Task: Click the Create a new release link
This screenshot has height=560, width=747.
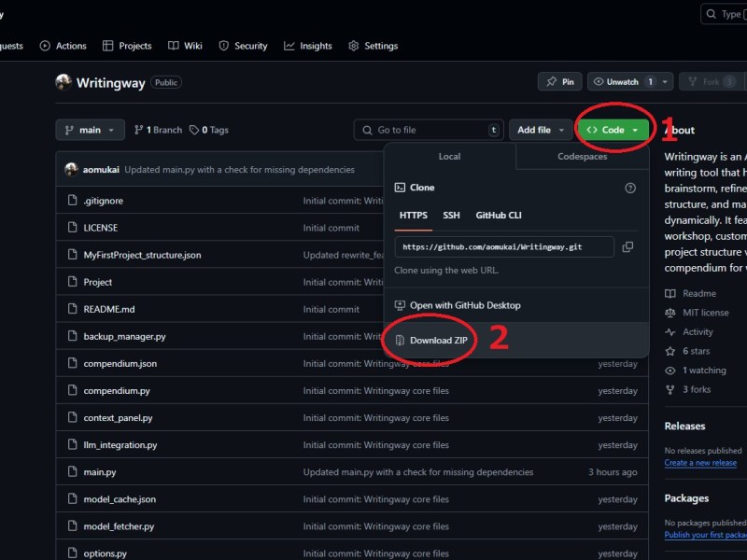Action: (700, 463)
